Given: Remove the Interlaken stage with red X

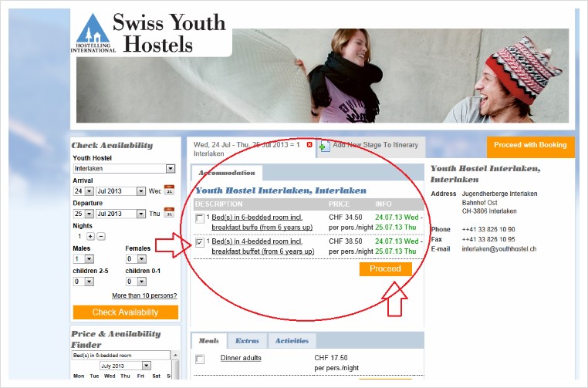Looking at the screenshot, I should pos(309,145).
